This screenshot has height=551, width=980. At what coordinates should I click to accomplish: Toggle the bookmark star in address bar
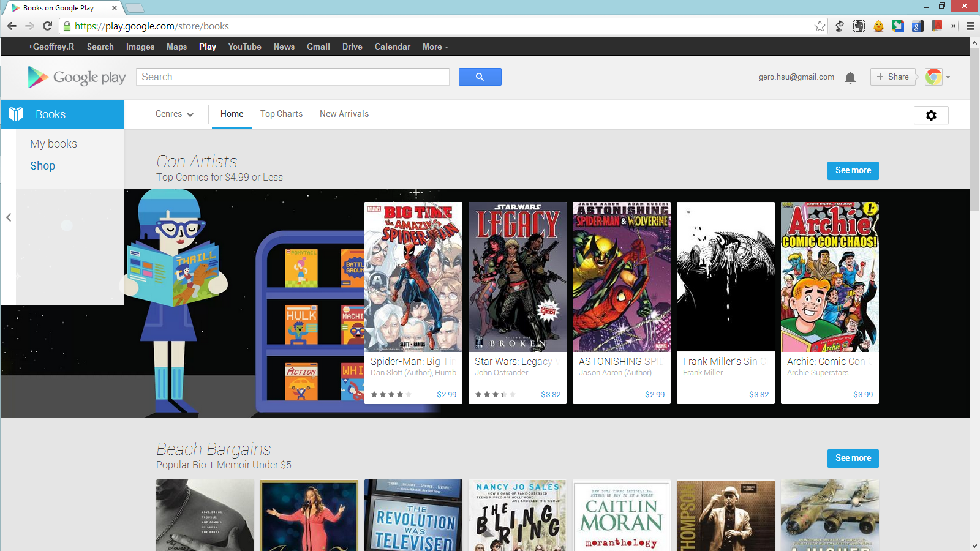point(820,26)
